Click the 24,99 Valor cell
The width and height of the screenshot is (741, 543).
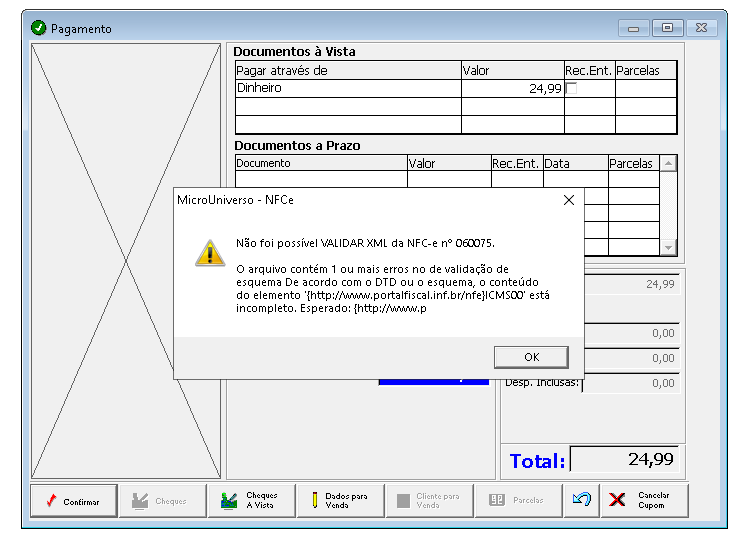tap(512, 88)
